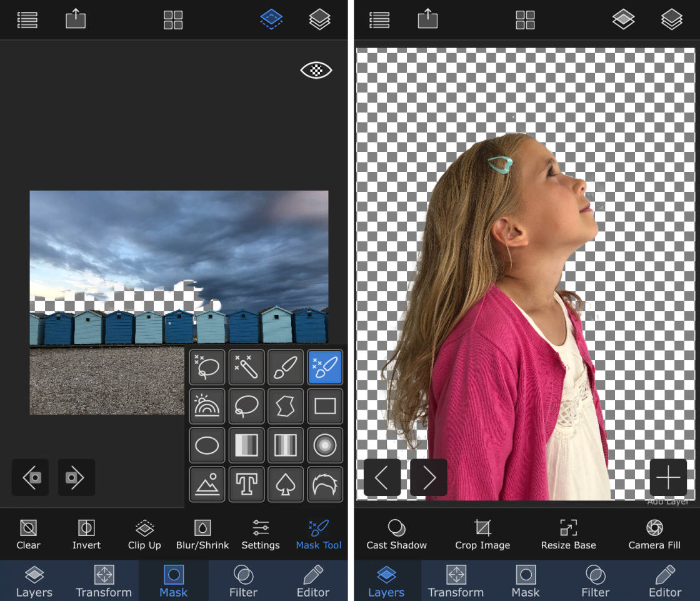Select the magic lasso tool

tap(206, 367)
